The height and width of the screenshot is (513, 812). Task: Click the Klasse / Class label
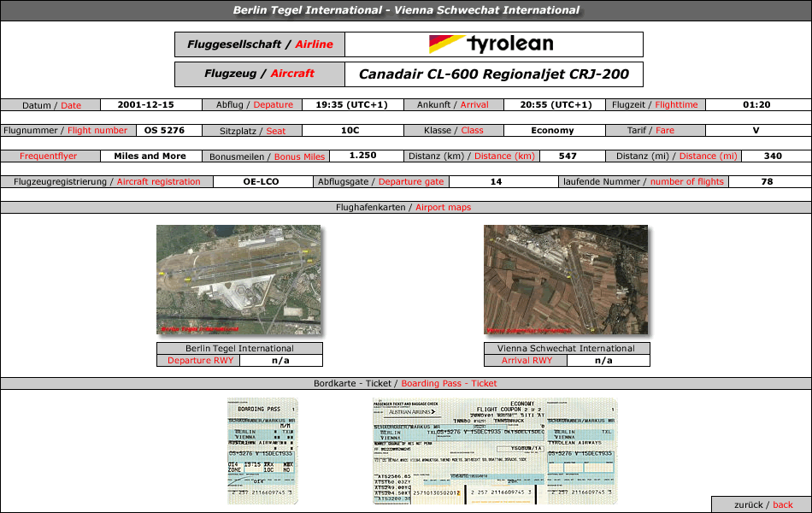[453, 130]
